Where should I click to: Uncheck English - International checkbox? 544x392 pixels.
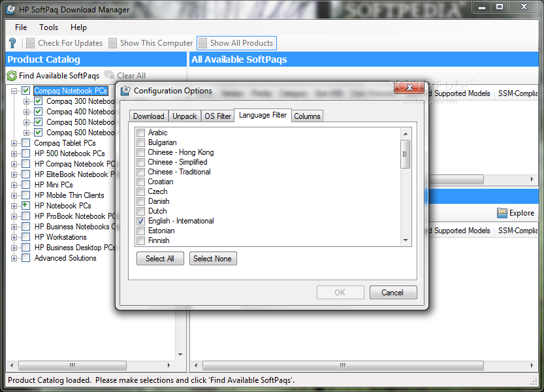[x=141, y=221]
